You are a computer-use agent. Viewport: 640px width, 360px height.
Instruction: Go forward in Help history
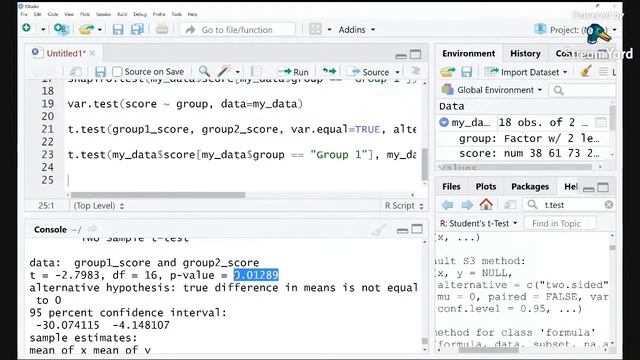(467, 204)
